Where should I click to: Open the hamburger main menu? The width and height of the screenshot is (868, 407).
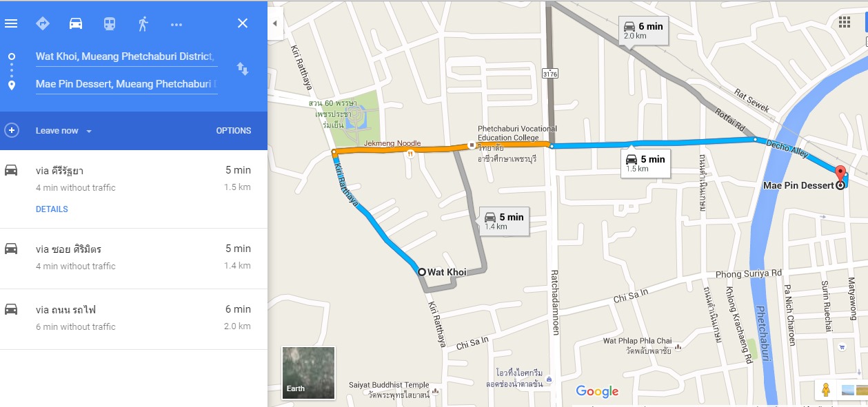point(11,23)
